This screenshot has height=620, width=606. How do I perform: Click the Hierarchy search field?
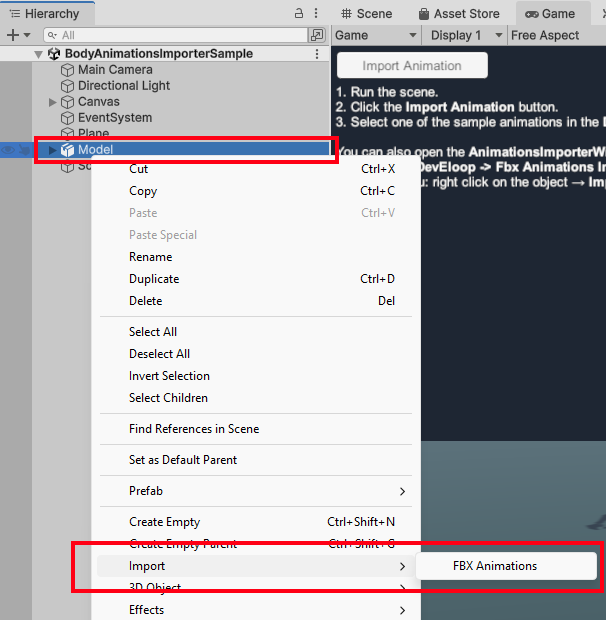point(176,35)
